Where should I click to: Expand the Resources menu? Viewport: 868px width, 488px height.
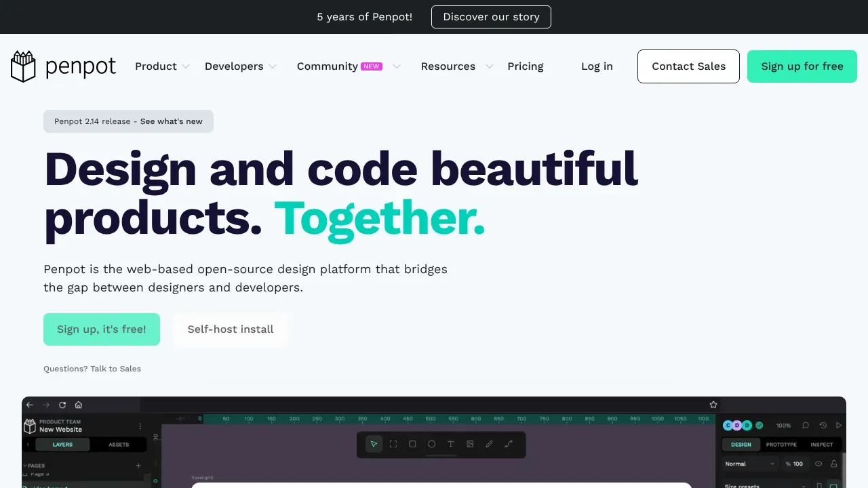click(457, 66)
